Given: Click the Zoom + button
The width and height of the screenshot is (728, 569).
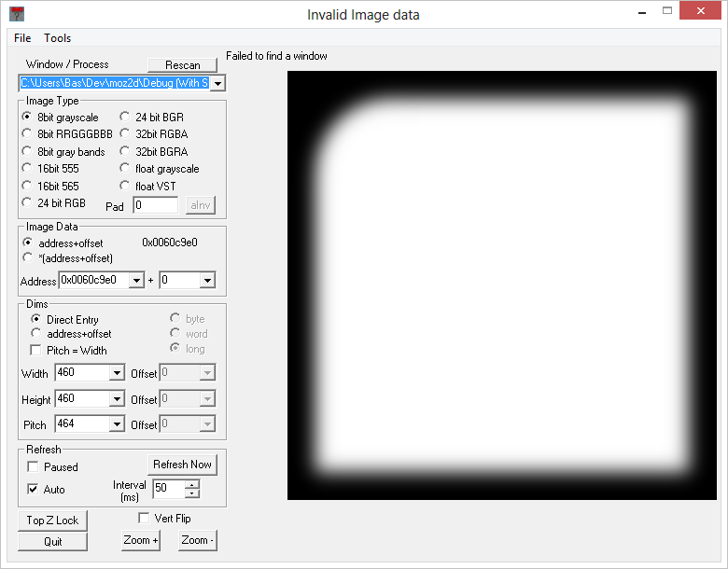Looking at the screenshot, I should [x=141, y=540].
